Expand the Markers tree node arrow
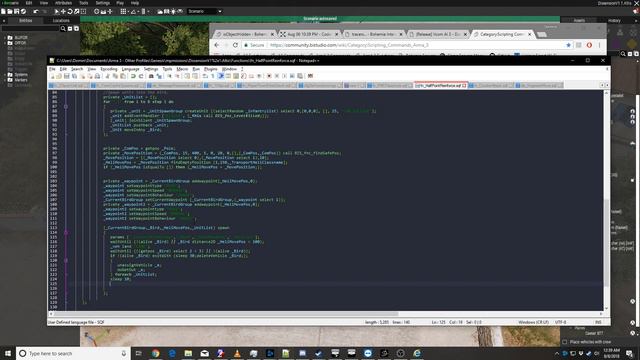 5,80
